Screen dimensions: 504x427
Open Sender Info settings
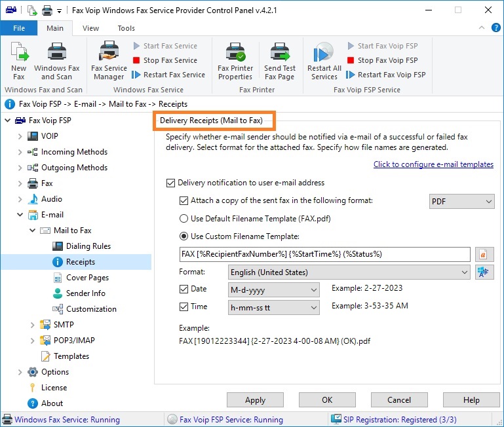[85, 293]
